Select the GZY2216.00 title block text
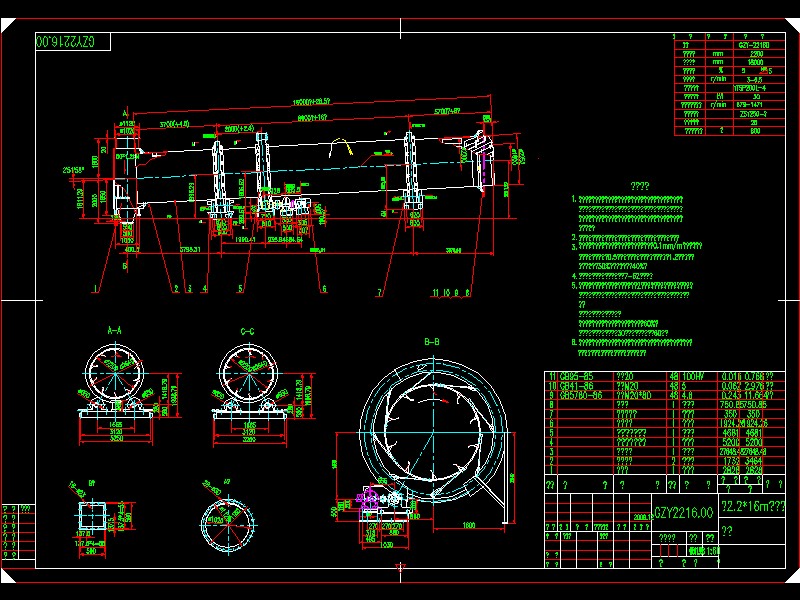800x600 pixels. (684, 512)
